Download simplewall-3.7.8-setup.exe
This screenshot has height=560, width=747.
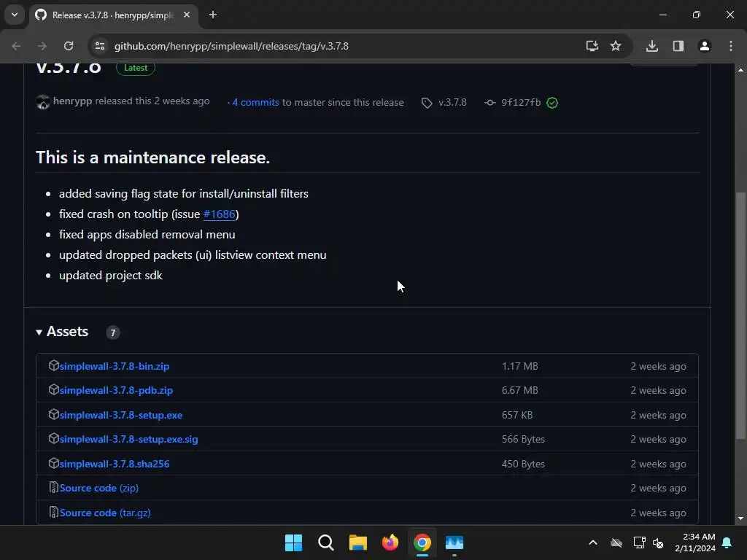pyautogui.click(x=121, y=415)
